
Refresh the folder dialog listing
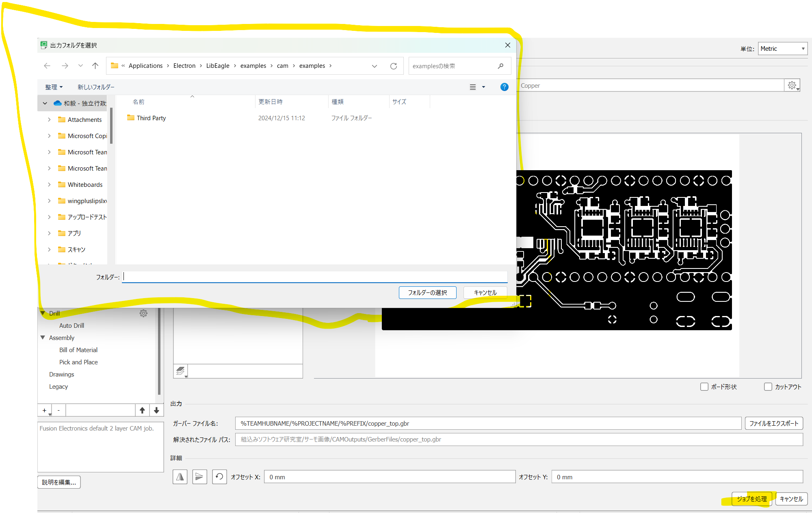pos(393,66)
